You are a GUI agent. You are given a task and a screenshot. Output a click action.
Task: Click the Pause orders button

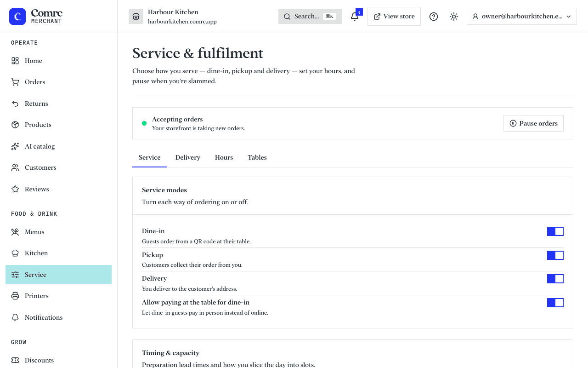(533, 123)
